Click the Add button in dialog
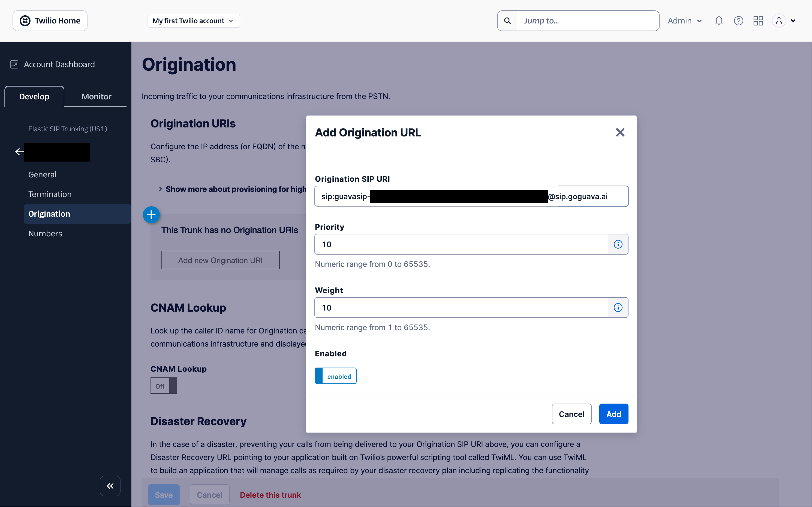The width and height of the screenshot is (812, 507). (614, 414)
